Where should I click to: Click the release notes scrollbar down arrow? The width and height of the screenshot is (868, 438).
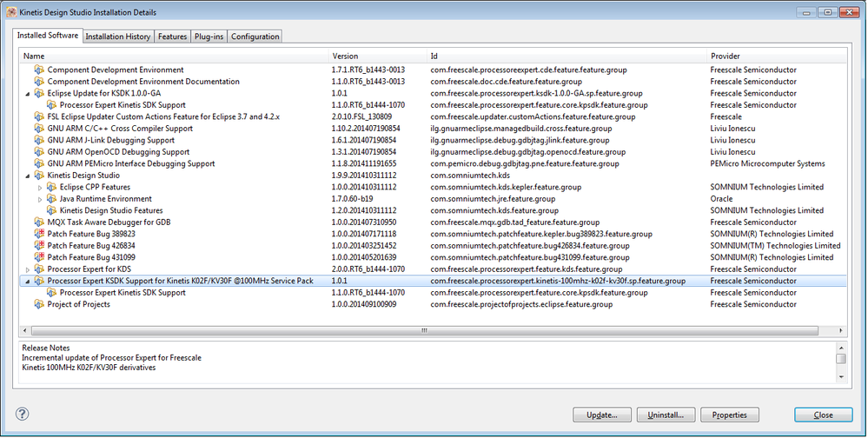coord(841,377)
